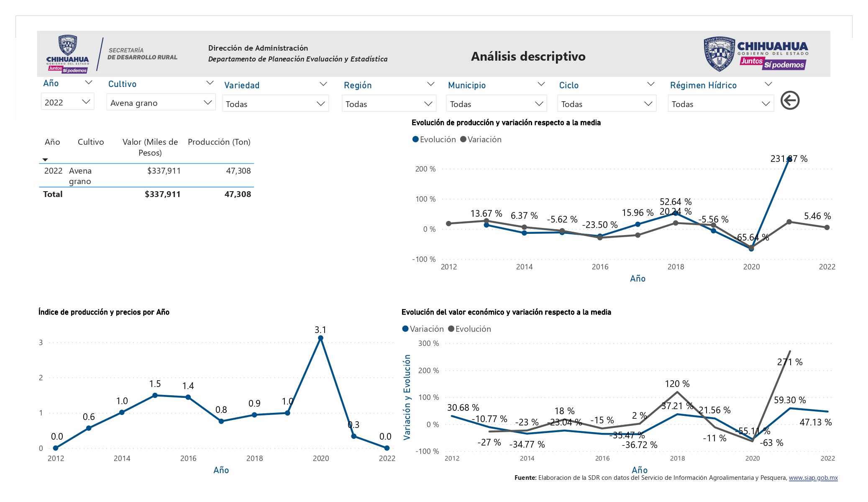Select the 1.4 data point on index chart
Image resolution: width=868 pixels, height=502 pixels.
(188, 397)
